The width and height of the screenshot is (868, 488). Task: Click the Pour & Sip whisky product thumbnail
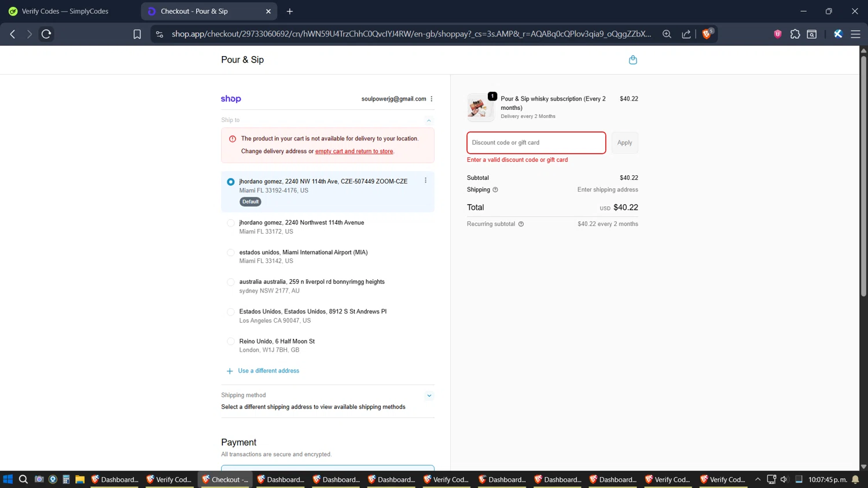(480, 108)
